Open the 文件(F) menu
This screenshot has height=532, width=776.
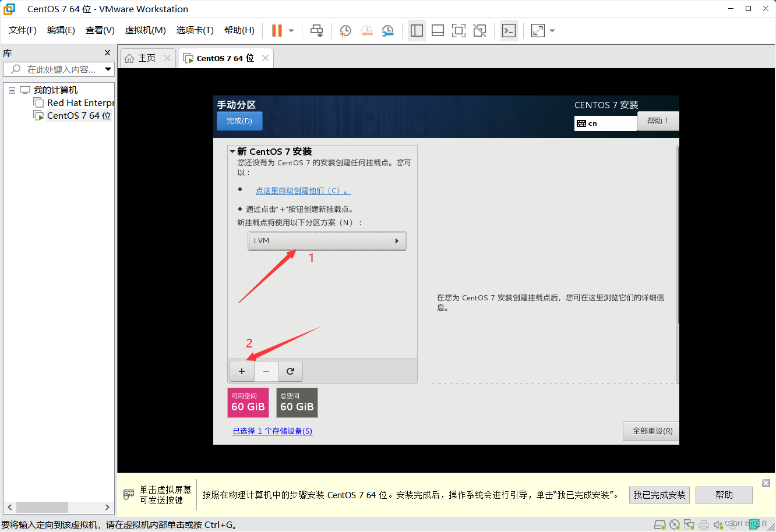[x=23, y=30]
